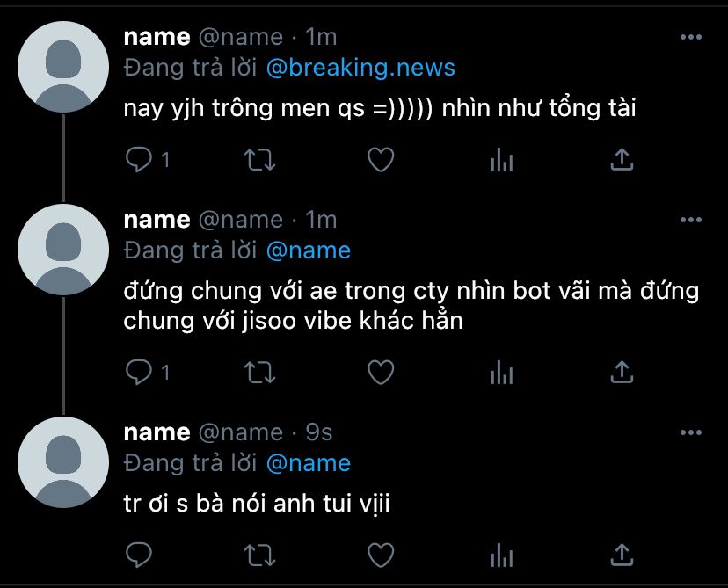Share the jisoo vibe tweet
This screenshot has width=728, height=588.
coord(622,372)
